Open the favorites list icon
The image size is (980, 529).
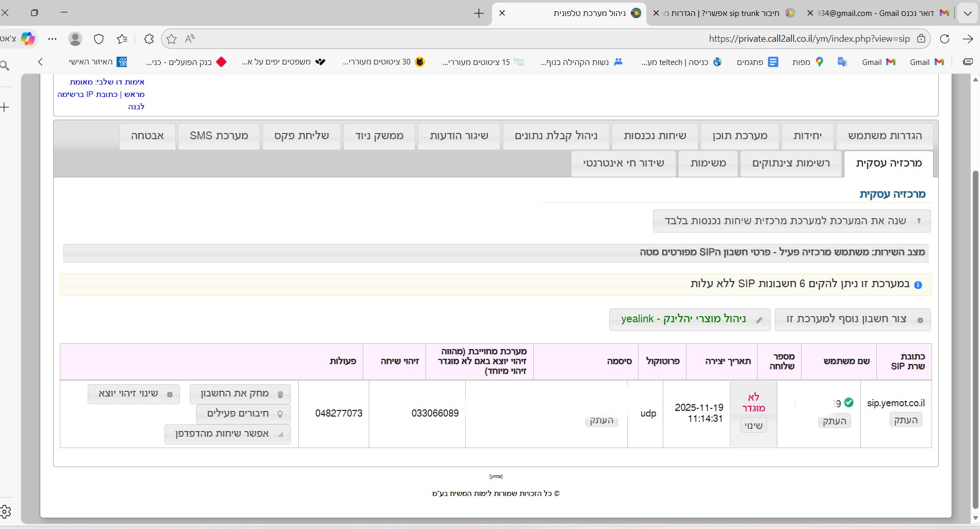click(x=122, y=39)
